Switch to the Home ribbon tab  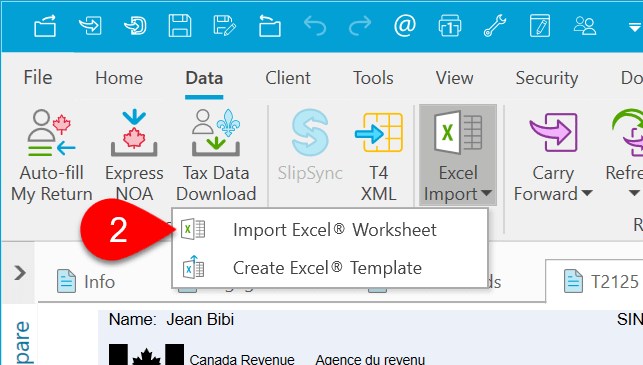(x=119, y=78)
